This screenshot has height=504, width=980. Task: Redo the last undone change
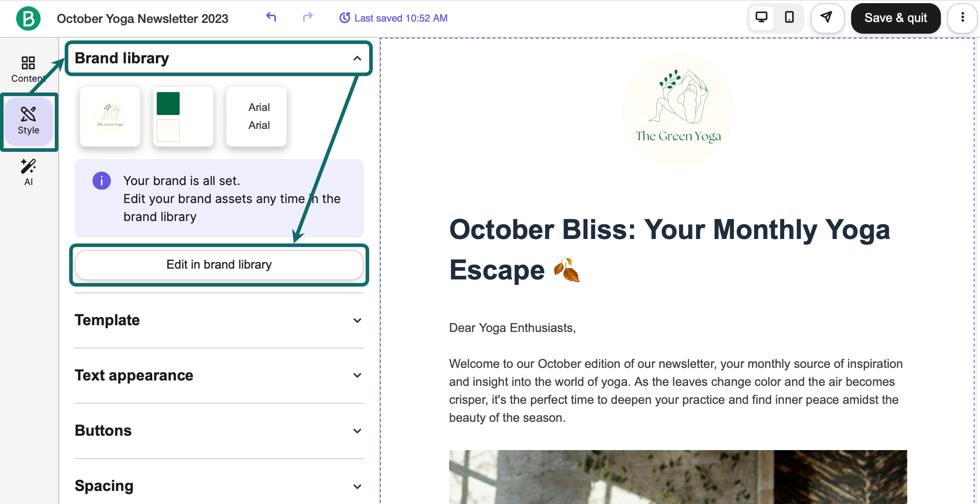308,18
